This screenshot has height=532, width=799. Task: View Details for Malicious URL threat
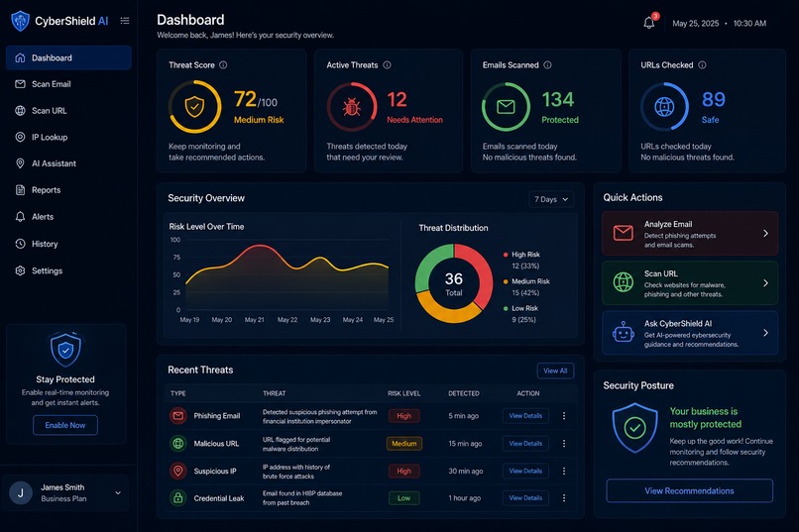(x=525, y=444)
